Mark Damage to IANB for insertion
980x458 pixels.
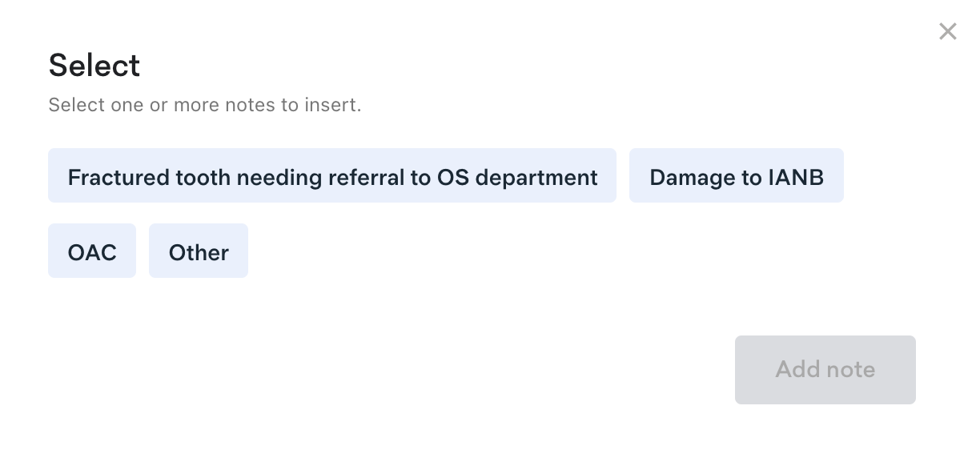(x=736, y=176)
